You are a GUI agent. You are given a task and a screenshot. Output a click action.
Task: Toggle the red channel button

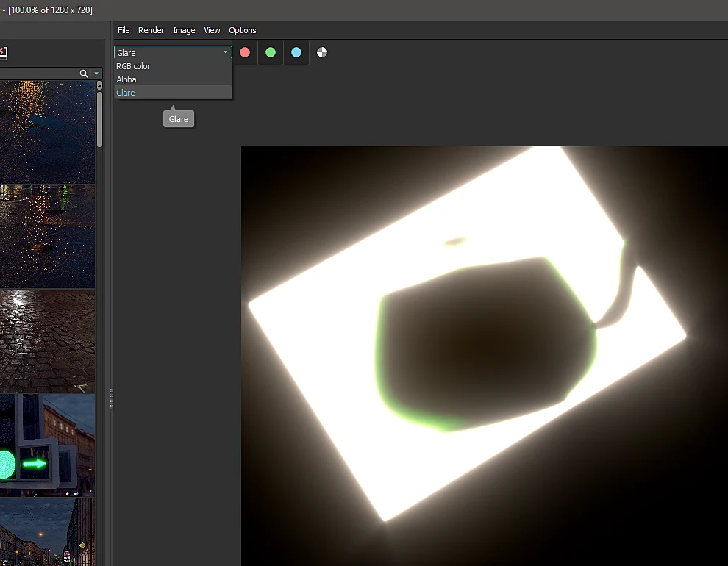point(245,52)
